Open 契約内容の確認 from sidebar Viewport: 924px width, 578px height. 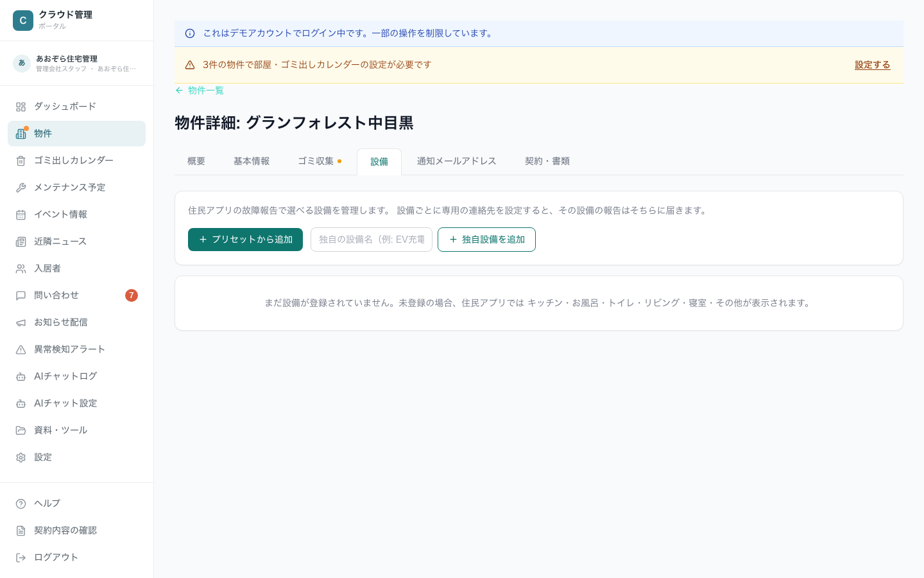tap(76, 530)
